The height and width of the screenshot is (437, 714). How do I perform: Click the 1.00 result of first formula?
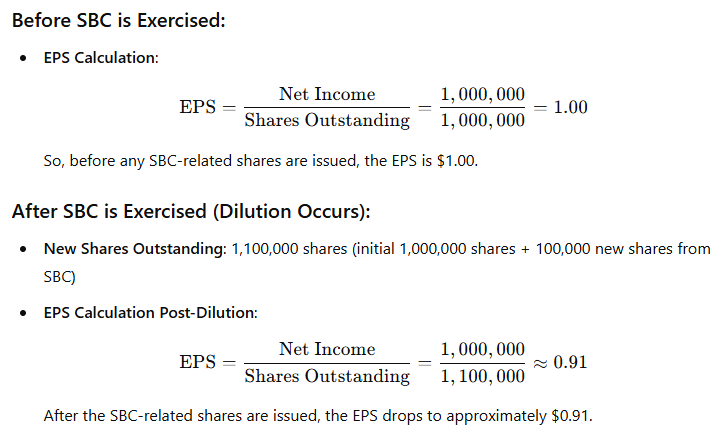[571, 107]
